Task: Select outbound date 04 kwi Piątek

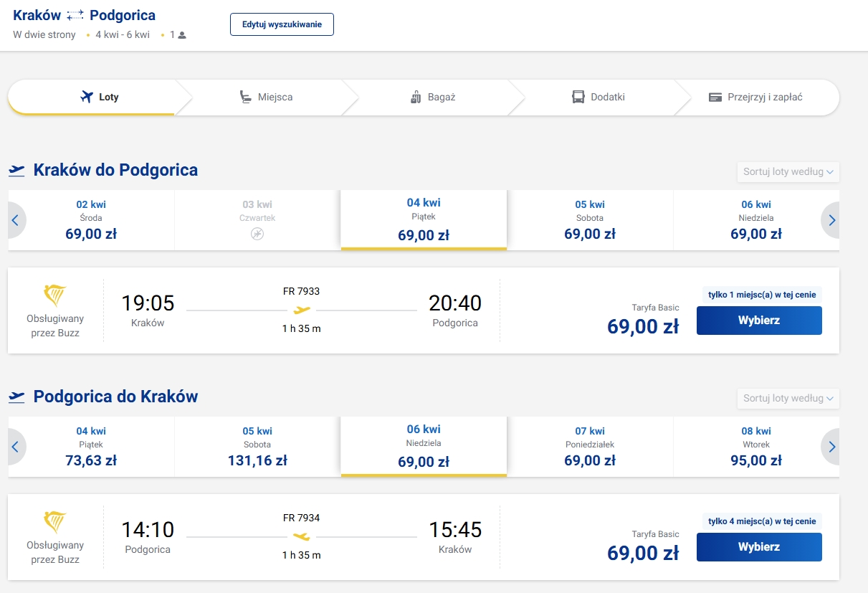Action: (424, 219)
